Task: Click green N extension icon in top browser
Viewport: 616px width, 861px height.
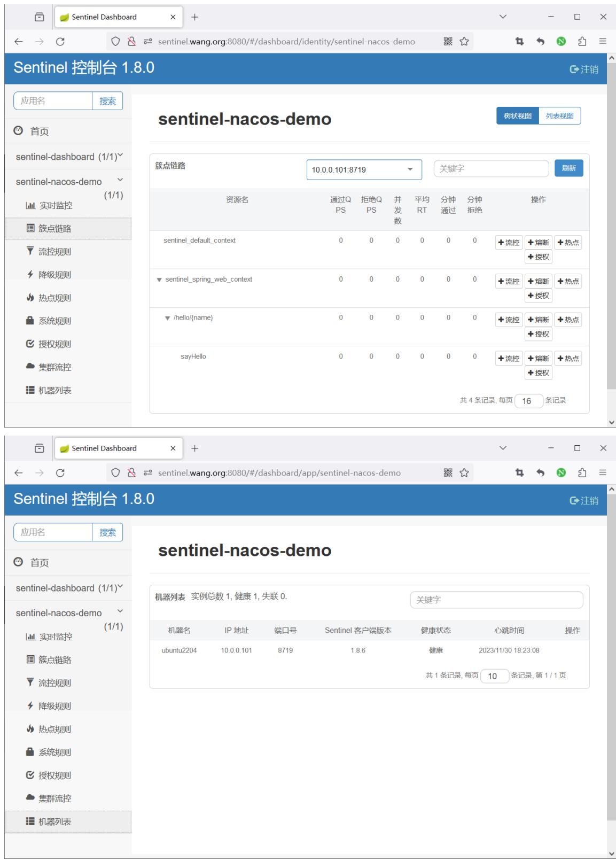Action: point(561,42)
